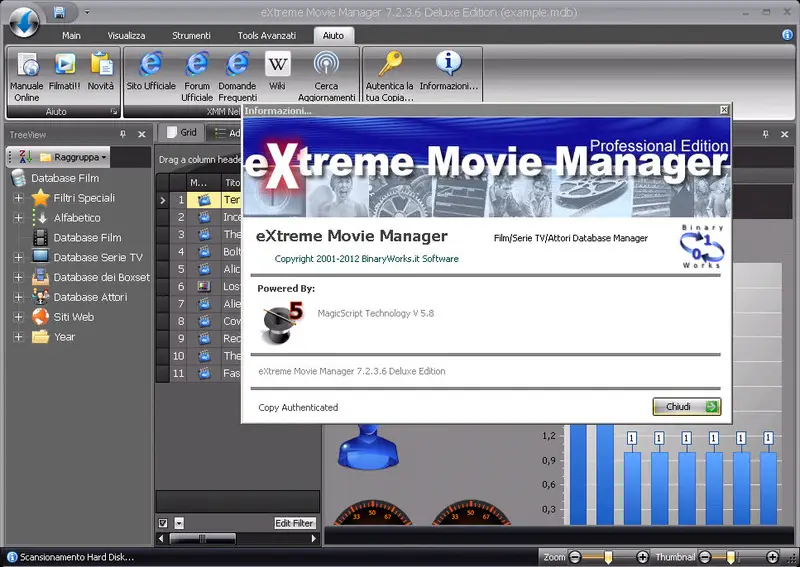Viewport: 800px width, 567px height.
Task: Expand the Year node
Action: point(18,337)
